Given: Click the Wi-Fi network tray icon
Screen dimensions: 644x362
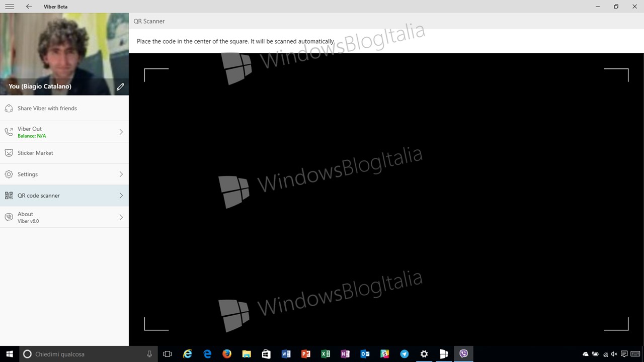Looking at the screenshot, I should (605, 354).
